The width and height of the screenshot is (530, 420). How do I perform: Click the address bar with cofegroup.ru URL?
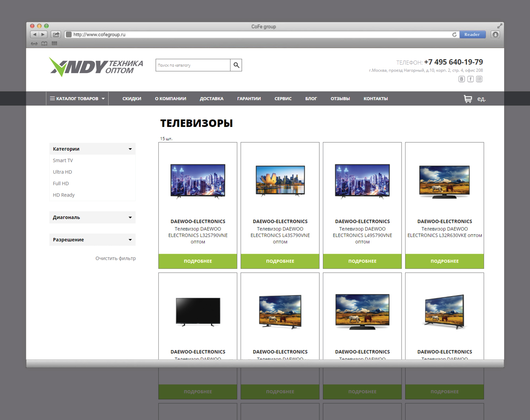258,35
